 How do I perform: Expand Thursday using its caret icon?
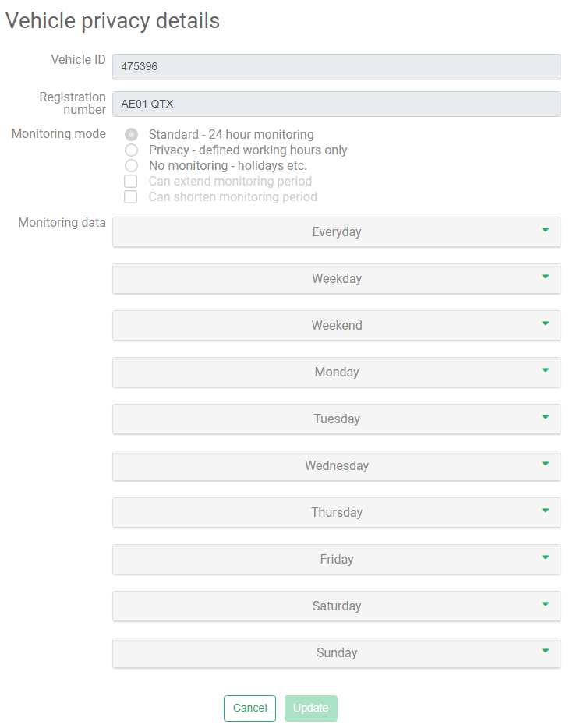pos(546,511)
